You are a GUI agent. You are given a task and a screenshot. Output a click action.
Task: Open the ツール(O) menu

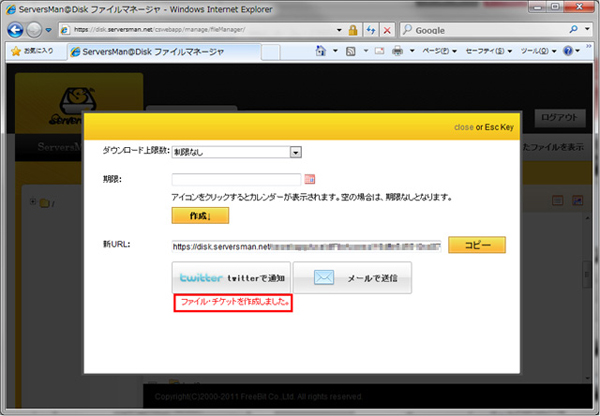(x=538, y=51)
